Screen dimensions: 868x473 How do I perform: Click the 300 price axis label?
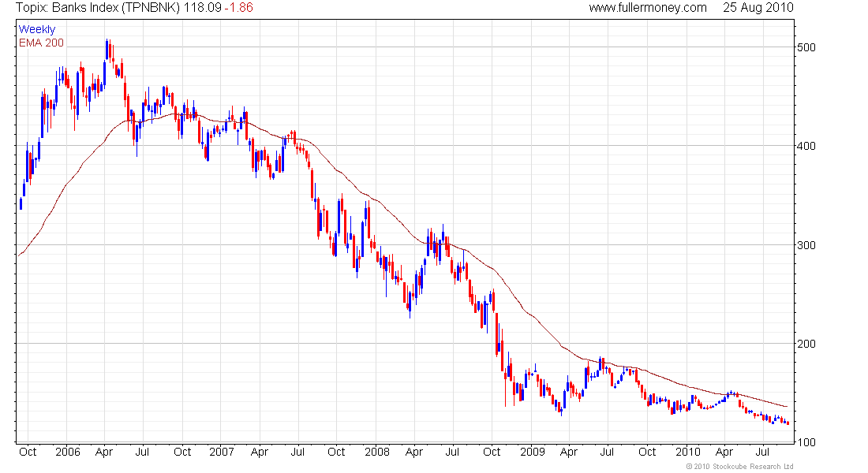click(806, 245)
